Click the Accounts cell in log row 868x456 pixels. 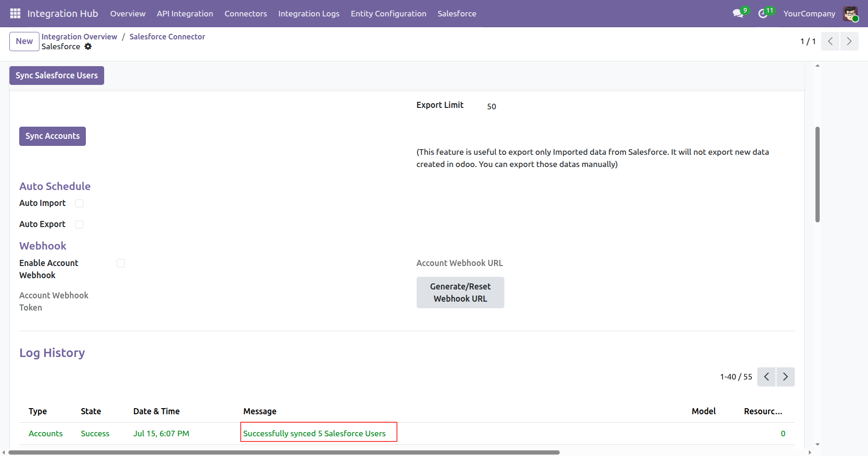point(46,433)
